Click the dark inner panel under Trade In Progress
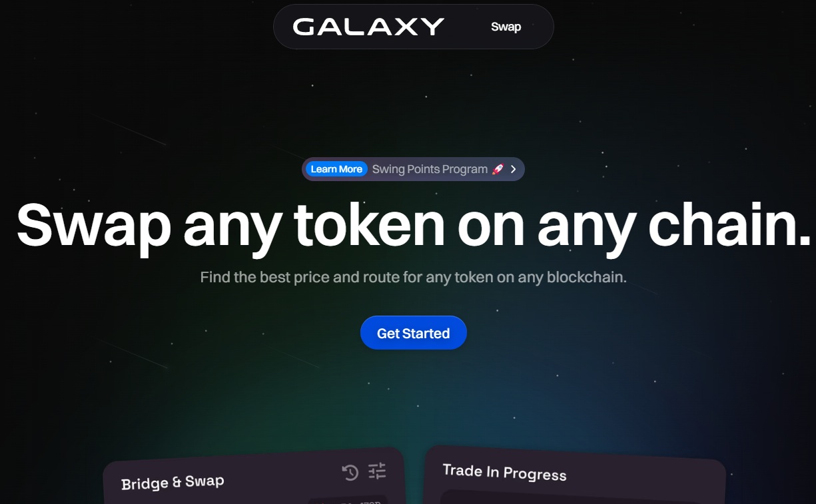Image resolution: width=816 pixels, height=504 pixels. 574,497
